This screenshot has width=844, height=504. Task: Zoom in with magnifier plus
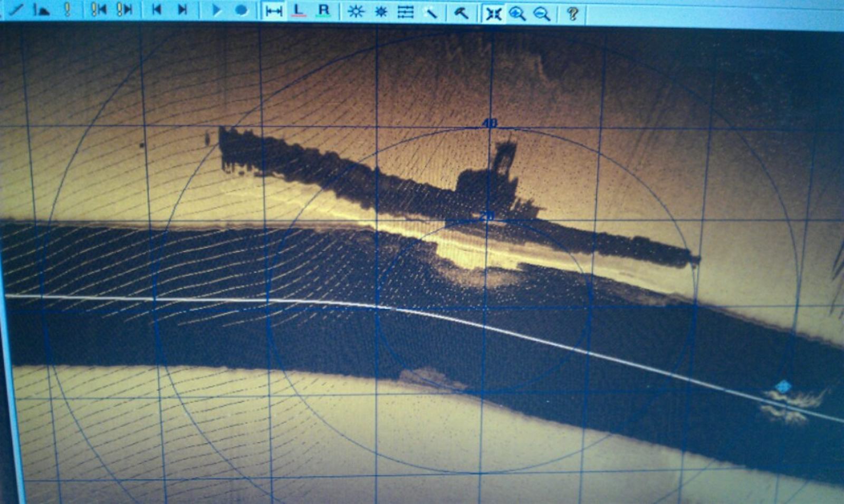(517, 14)
